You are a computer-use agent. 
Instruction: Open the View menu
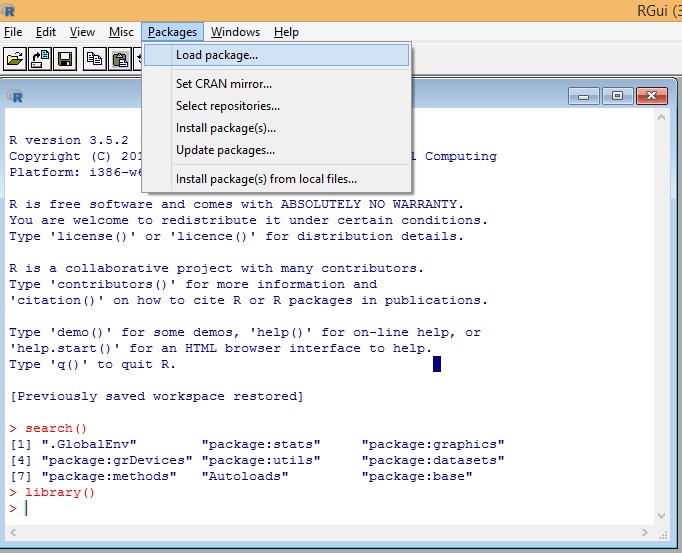(82, 32)
